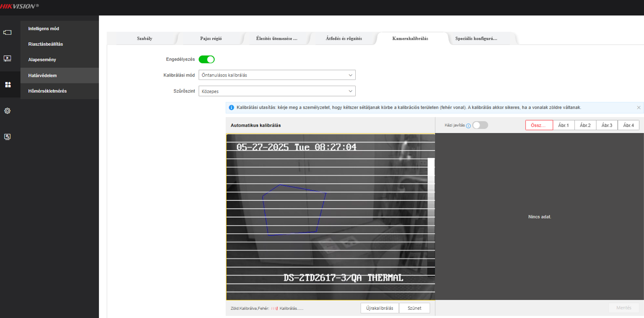The image size is (644, 318).
Task: Dismiss the calibration instruction banner
Action: click(x=639, y=107)
